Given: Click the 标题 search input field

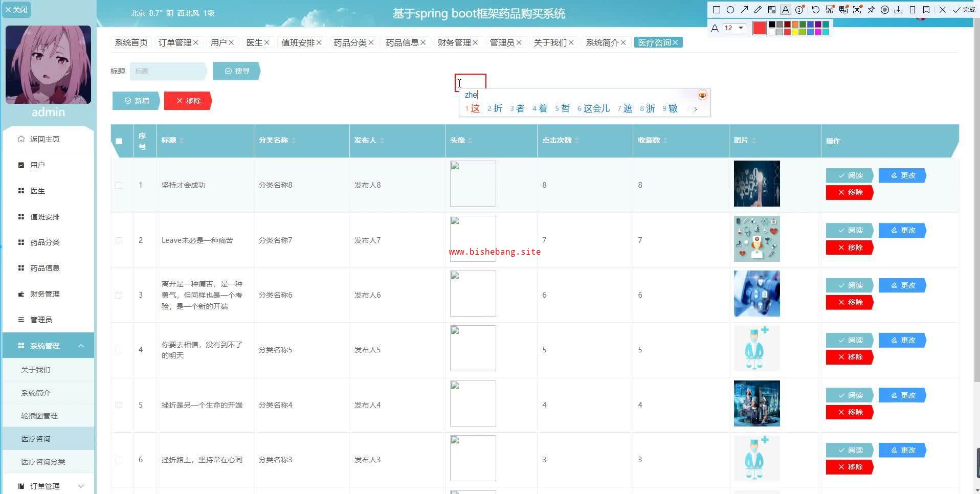Looking at the screenshot, I should 168,71.
